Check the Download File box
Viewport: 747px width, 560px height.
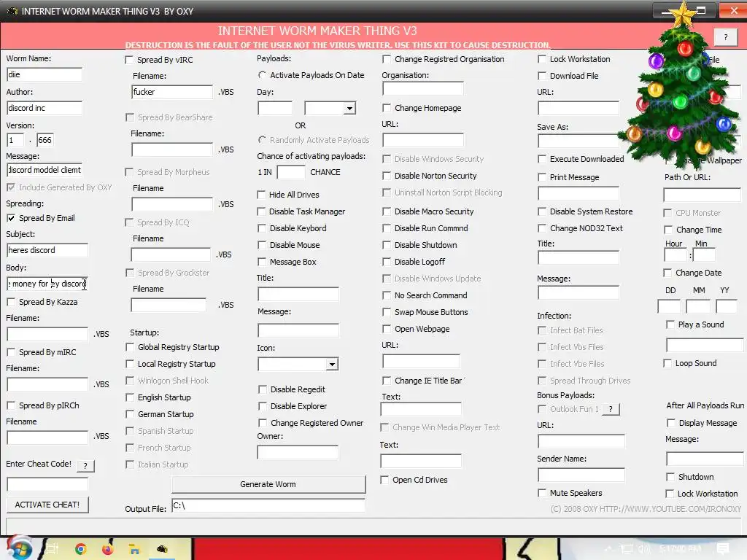[542, 76]
